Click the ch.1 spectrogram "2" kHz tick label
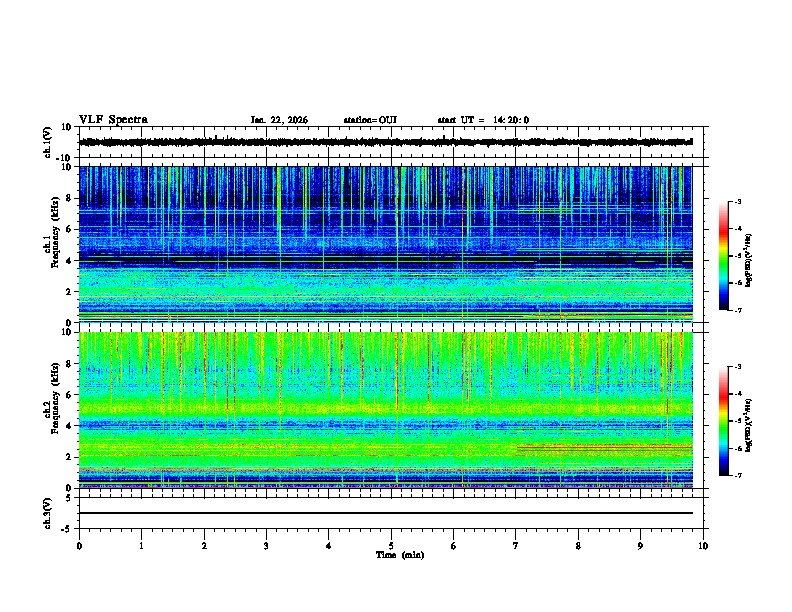Screen dimensions: 792x612 tap(70, 292)
